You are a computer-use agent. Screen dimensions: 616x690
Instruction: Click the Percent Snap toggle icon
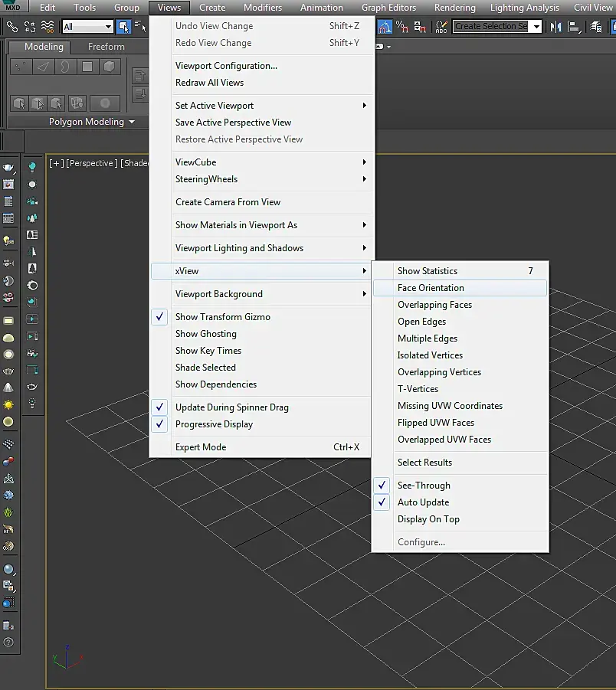[401, 27]
